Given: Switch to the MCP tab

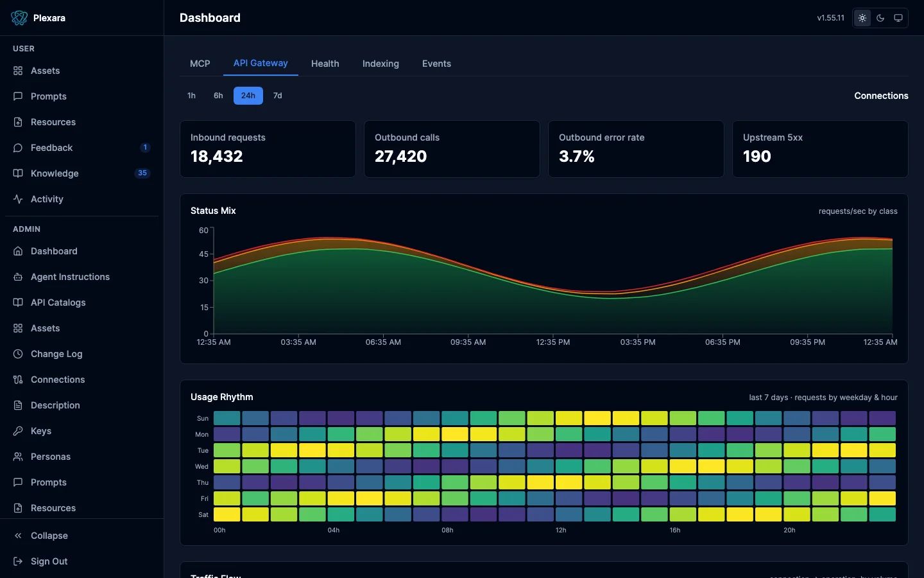Looking at the screenshot, I should (x=200, y=64).
